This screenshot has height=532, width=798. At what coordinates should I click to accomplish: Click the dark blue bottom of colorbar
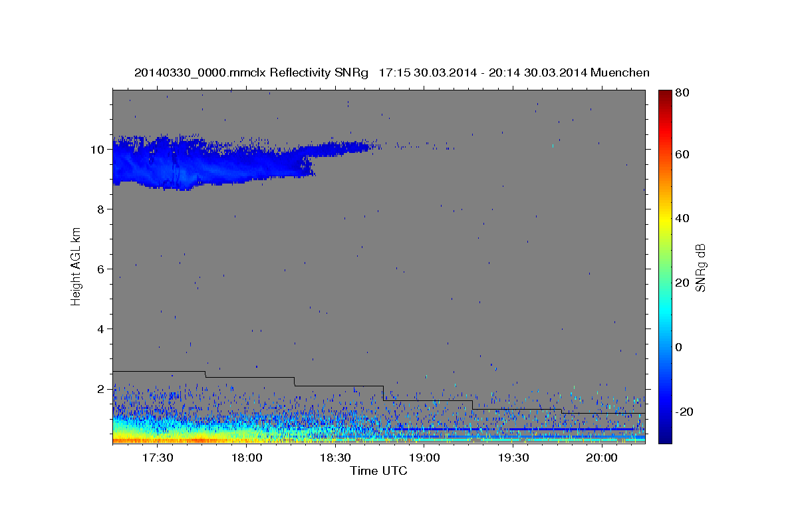click(664, 438)
